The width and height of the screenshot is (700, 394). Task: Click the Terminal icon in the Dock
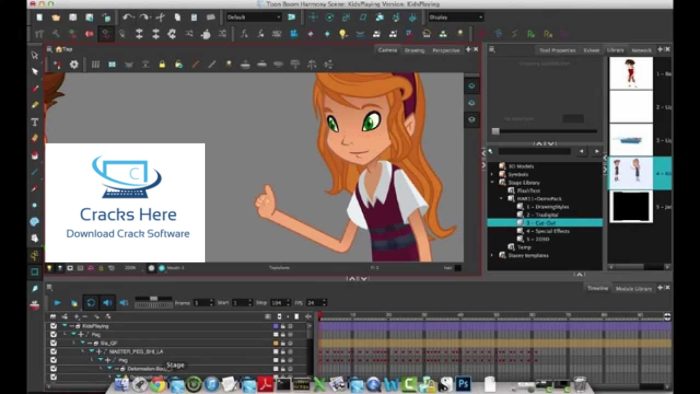coord(283,384)
